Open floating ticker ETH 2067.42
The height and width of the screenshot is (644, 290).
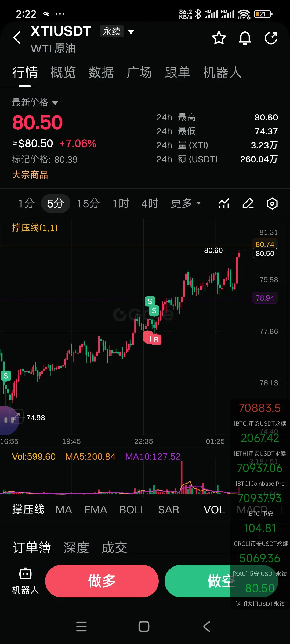click(x=260, y=444)
